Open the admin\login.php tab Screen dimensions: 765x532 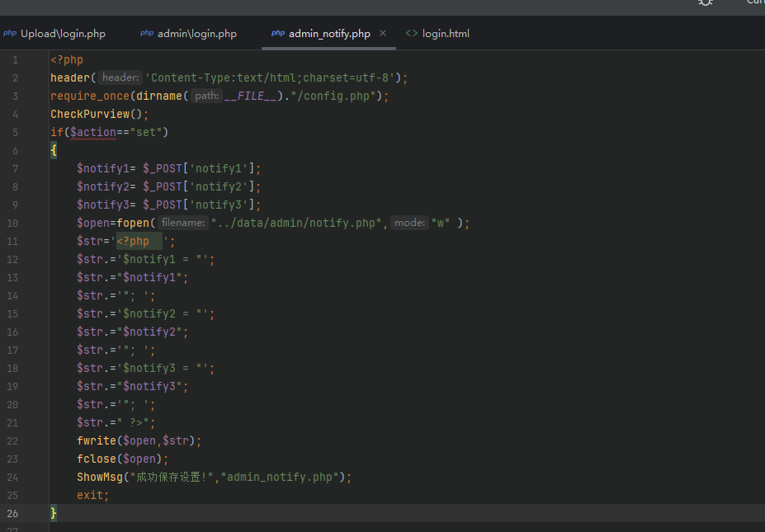point(196,34)
